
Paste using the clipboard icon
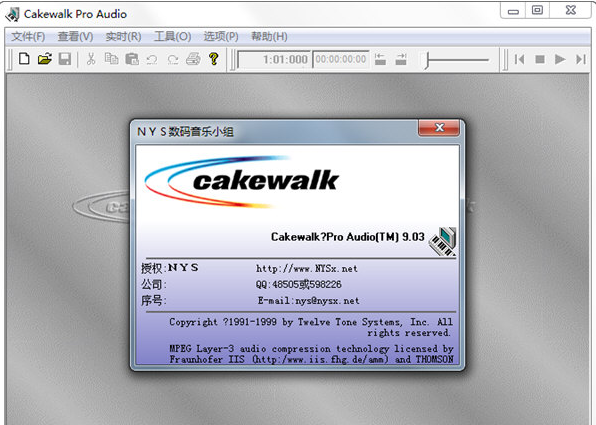tap(132, 59)
